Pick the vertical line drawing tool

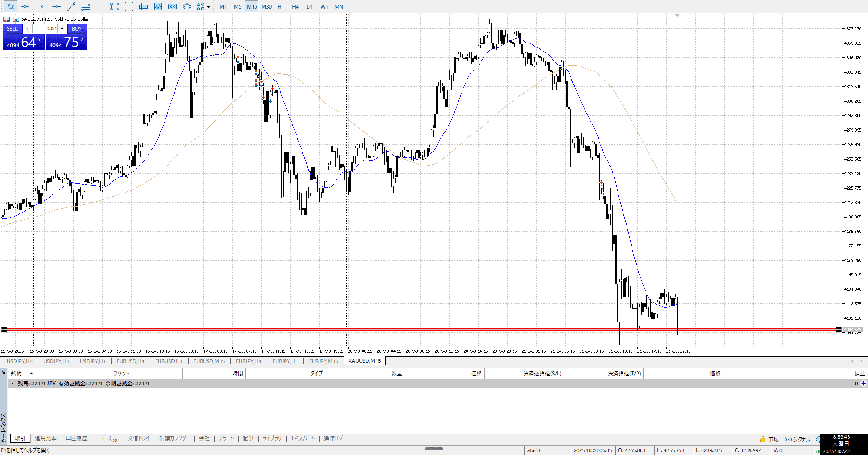(x=42, y=7)
